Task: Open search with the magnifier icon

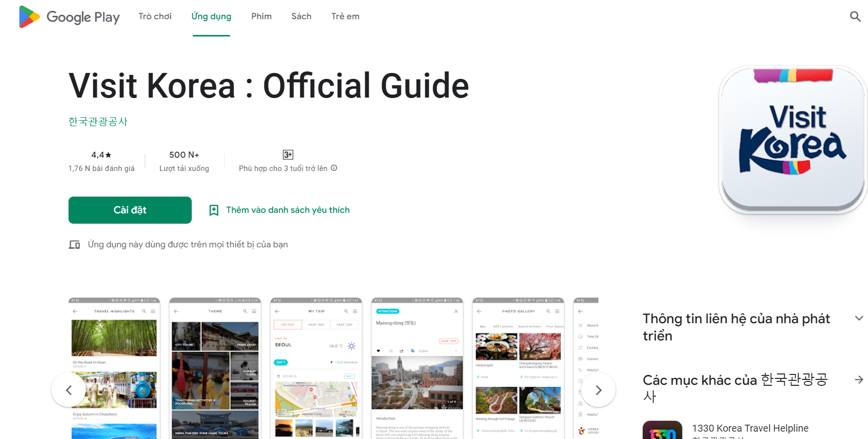Action: [855, 17]
